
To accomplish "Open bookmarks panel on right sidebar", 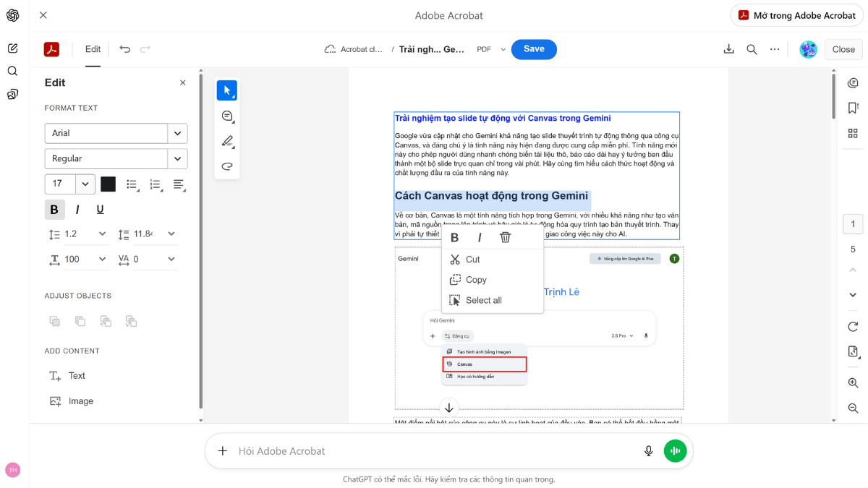I will 853,108.
